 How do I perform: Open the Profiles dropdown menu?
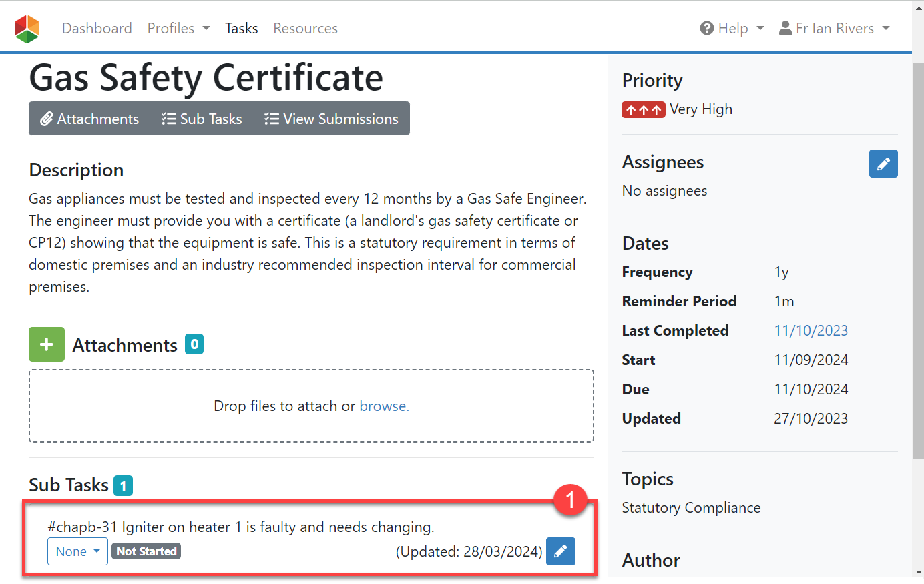178,29
